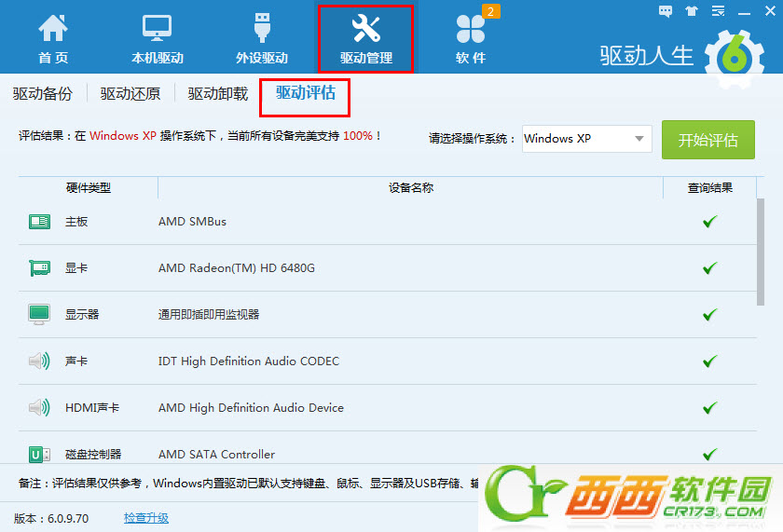Click the 主板 motherboard icon

pos(39,222)
